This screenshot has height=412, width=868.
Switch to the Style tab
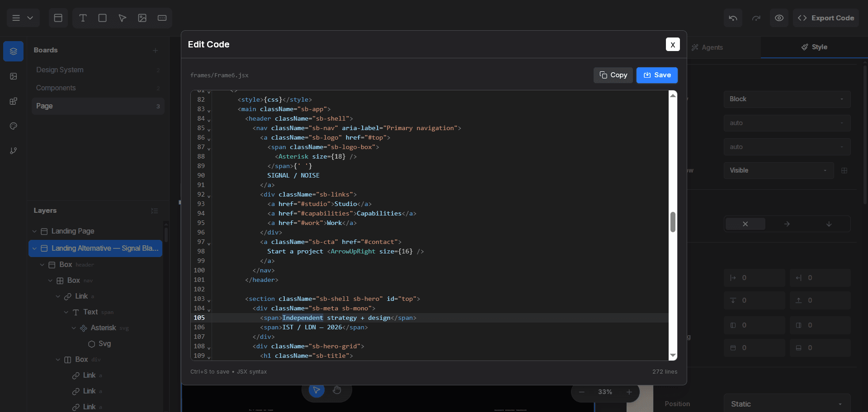tap(814, 47)
